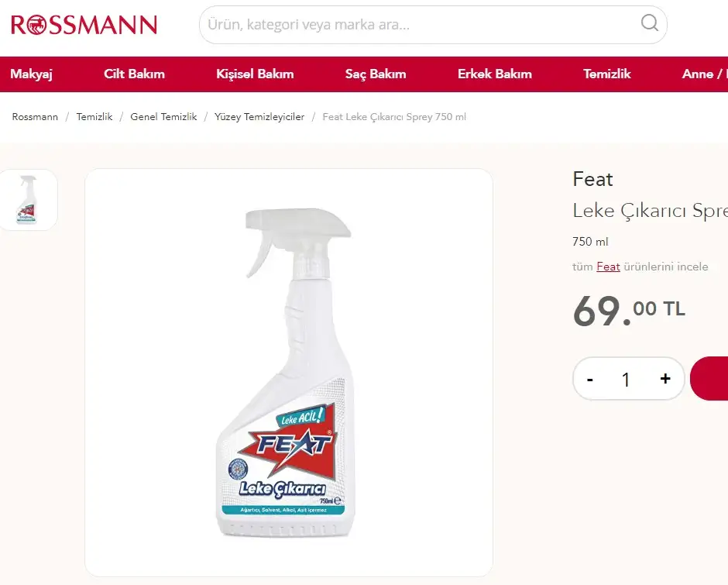
Task: Click the red add-to-cart button
Action: [x=709, y=378]
